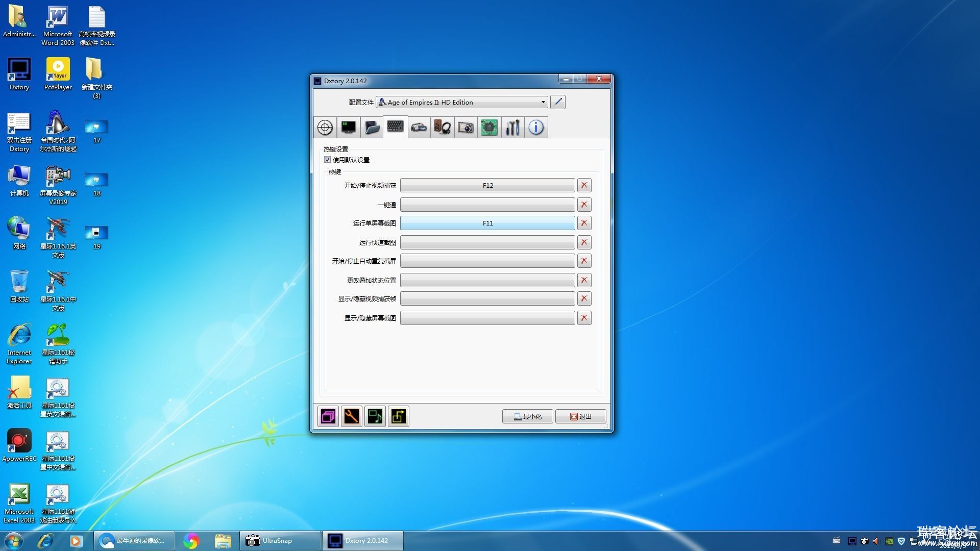Clear the 开始/停止自动重复截屏 hotkey with red X
This screenshot has width=980, height=551.
tap(584, 261)
